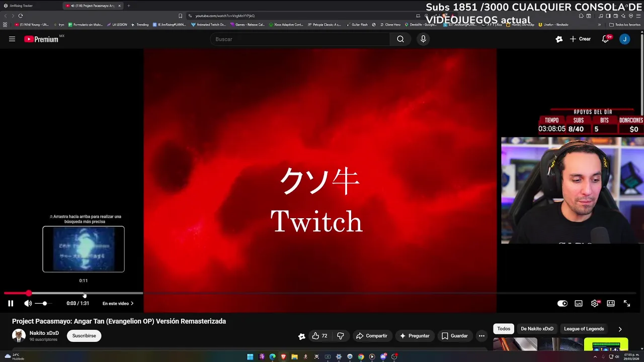This screenshot has height=362, width=644.
Task: Open 'Clone Hero' bookmark
Action: [390, 25]
